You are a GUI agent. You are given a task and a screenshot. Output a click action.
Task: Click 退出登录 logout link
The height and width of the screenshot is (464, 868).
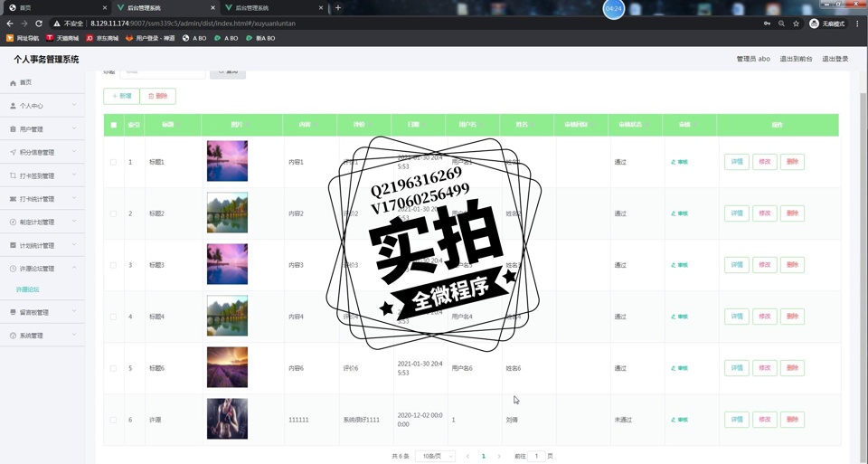(835, 59)
